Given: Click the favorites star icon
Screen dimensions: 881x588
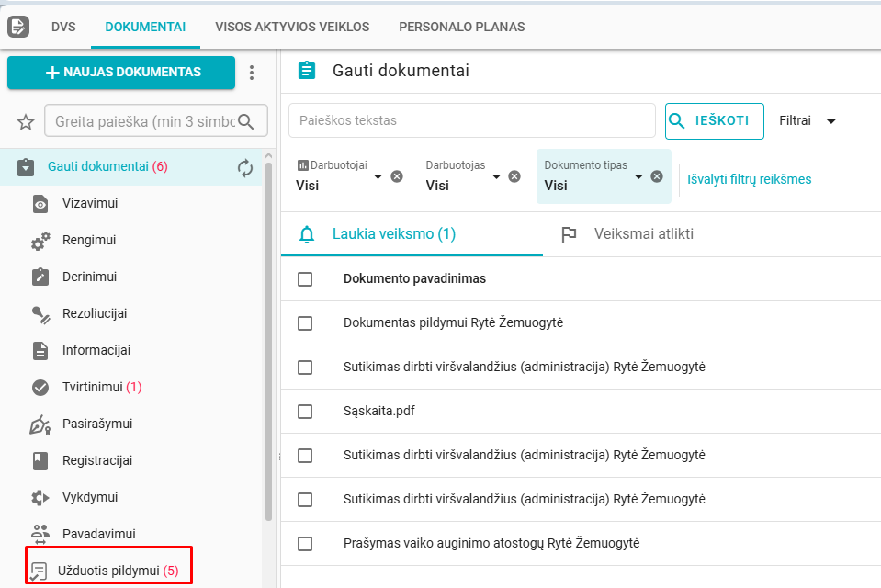Looking at the screenshot, I should 26,121.
